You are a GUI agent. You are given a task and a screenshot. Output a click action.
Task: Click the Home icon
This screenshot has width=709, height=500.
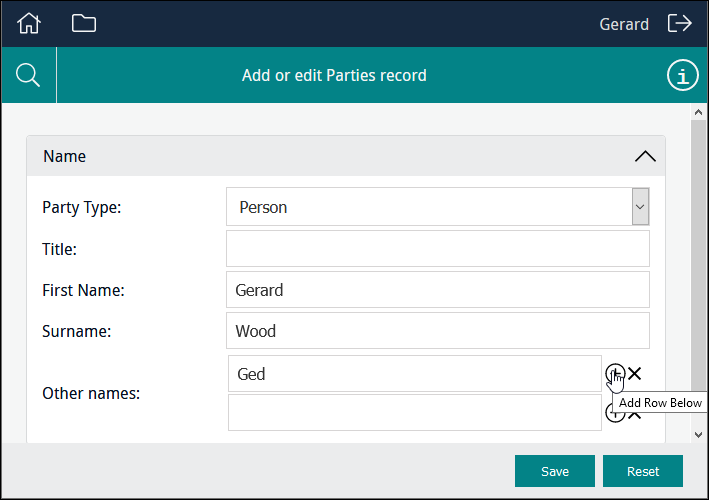click(29, 23)
